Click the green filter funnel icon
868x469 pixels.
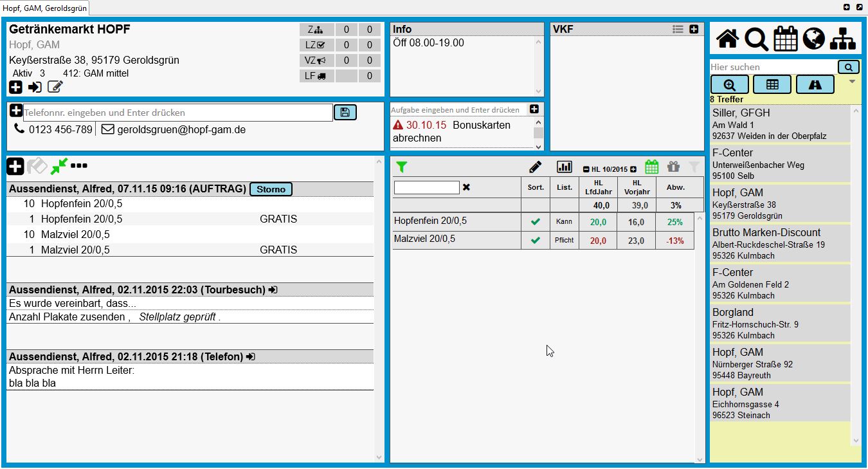pos(402,167)
